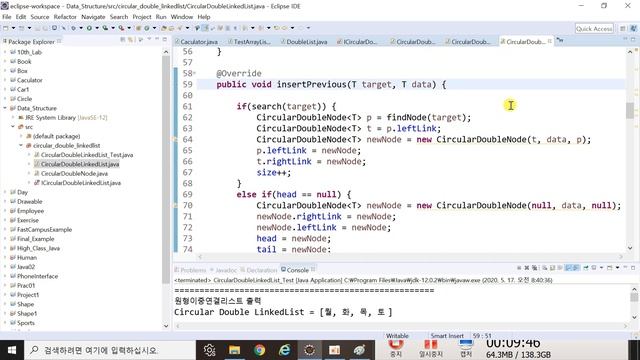Open Chrome from taskbar
Viewport: 640px width, 360px height.
(259, 350)
